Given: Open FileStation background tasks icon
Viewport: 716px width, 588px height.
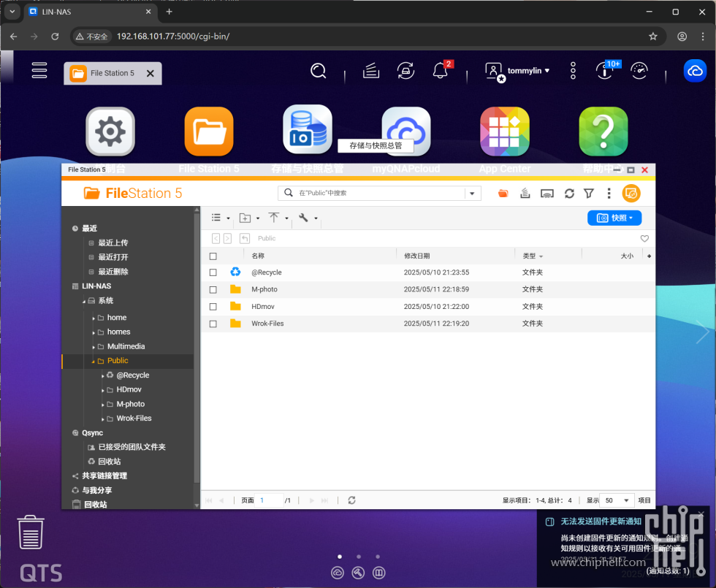Looking at the screenshot, I should point(525,194).
